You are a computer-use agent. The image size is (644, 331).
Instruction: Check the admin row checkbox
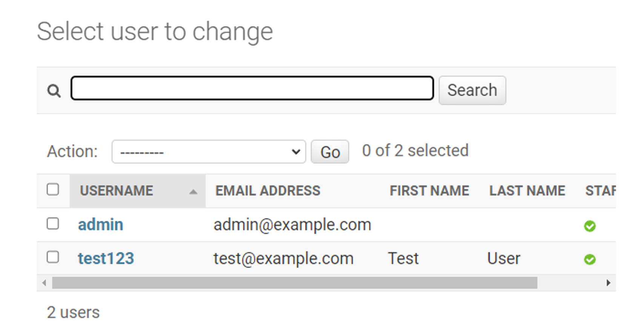coord(53,223)
